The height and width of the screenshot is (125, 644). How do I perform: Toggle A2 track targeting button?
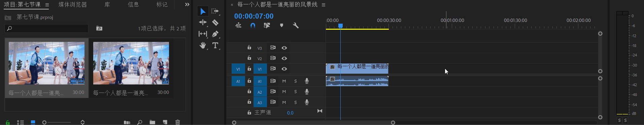pos(260,92)
